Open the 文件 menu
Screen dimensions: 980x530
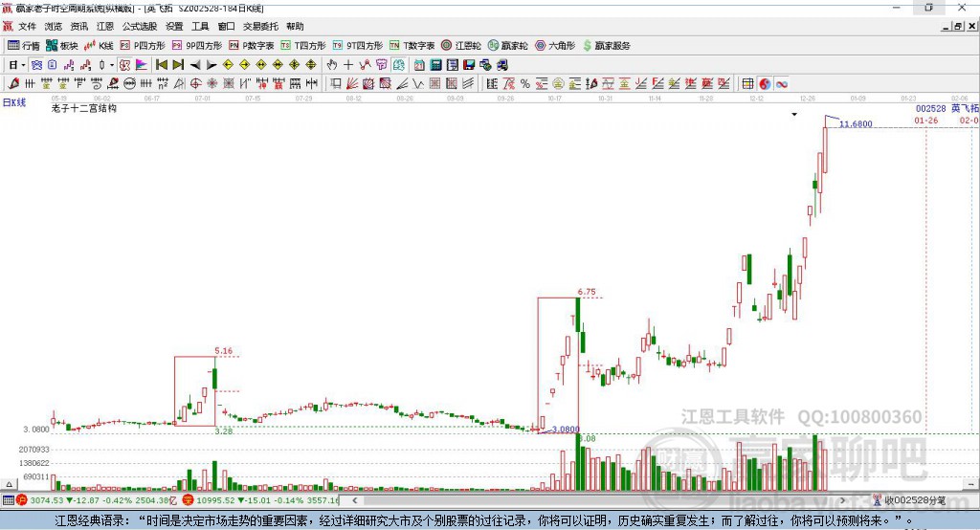[x=27, y=26]
